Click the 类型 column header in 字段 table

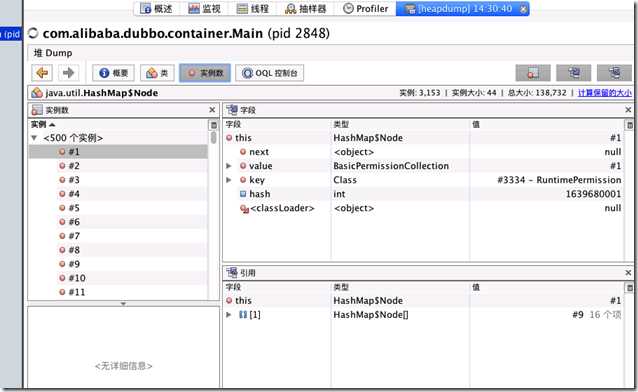click(x=341, y=125)
